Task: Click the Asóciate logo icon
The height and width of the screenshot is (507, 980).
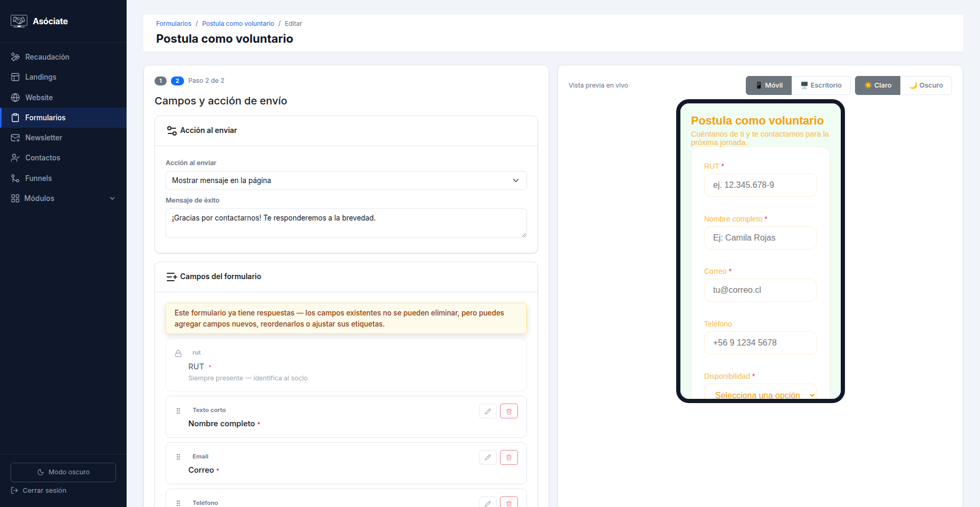Action: (x=19, y=21)
